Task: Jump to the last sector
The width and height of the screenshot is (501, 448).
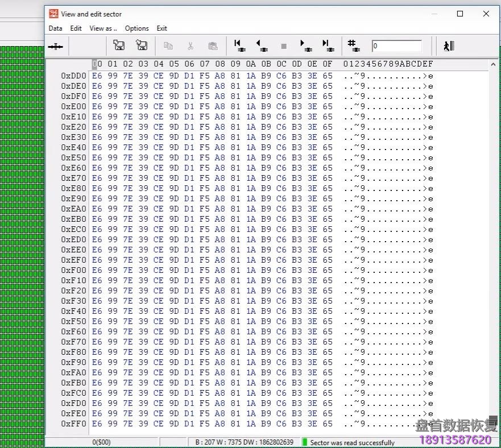Action: click(328, 45)
